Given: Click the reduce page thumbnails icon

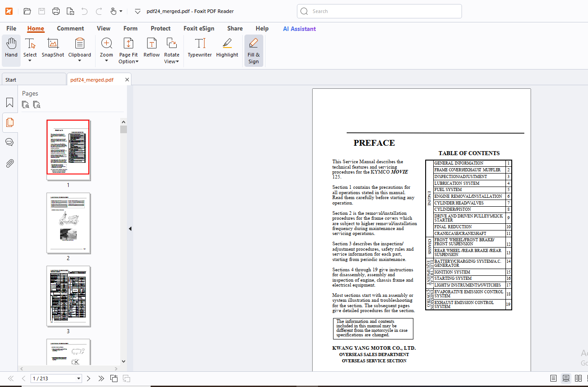Looking at the screenshot, I should point(37,105).
